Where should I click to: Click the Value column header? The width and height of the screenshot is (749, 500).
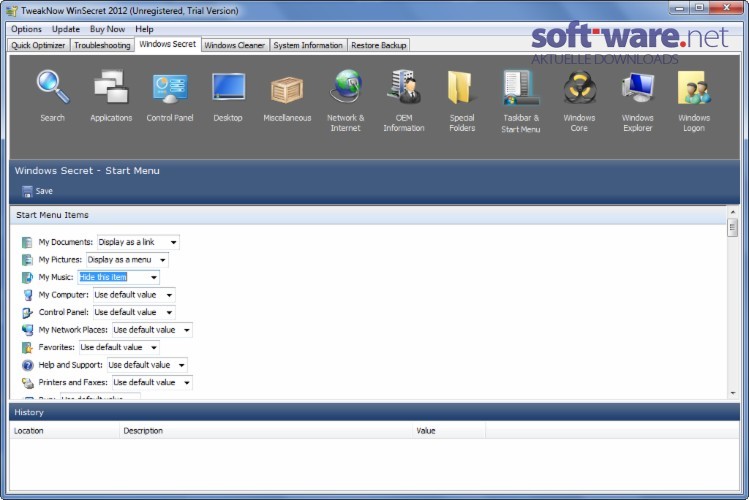[449, 431]
